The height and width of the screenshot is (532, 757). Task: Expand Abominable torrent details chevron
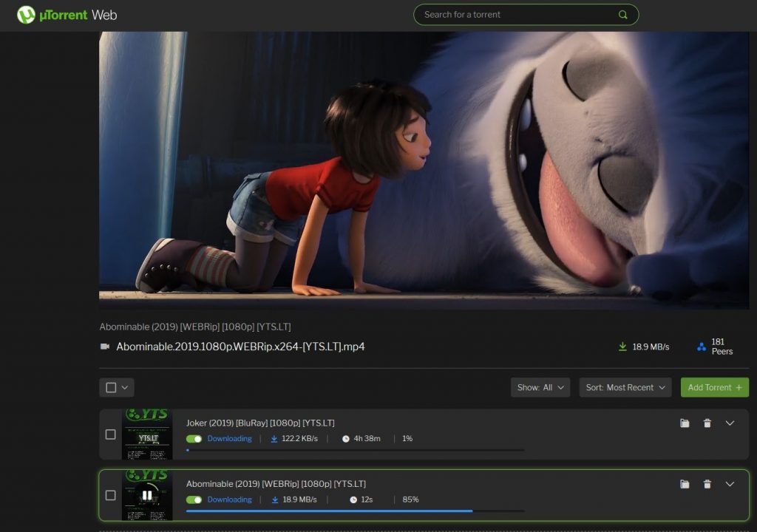[x=730, y=484]
